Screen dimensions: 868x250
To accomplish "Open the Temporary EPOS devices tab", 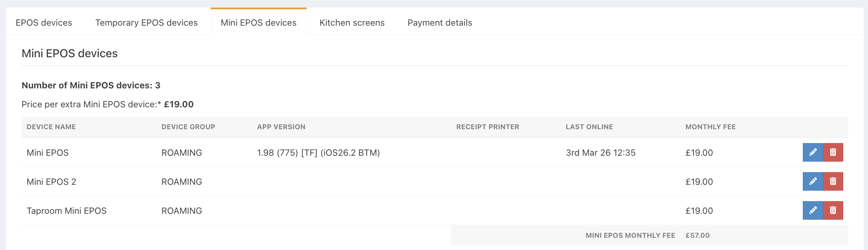I will pyautogui.click(x=146, y=23).
